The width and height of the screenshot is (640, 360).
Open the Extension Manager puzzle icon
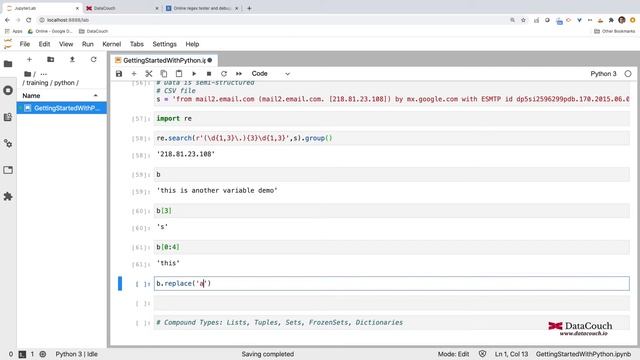(x=8, y=196)
